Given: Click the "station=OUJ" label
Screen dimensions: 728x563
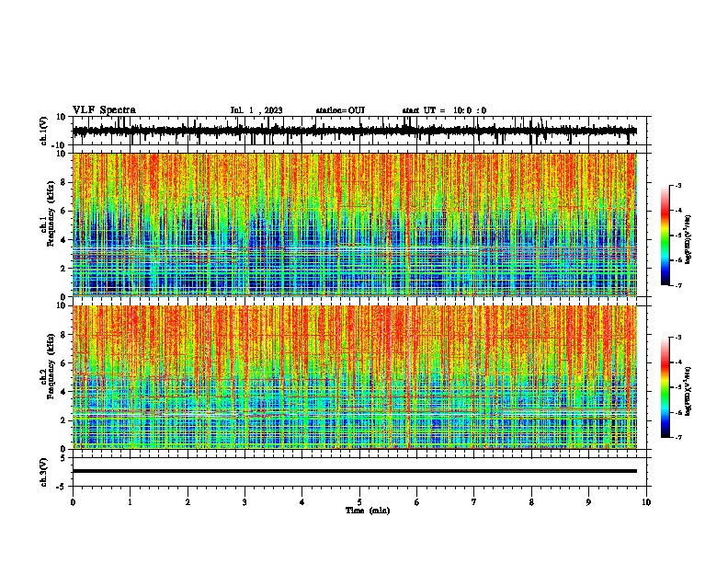Looking at the screenshot, I should 340,110.
